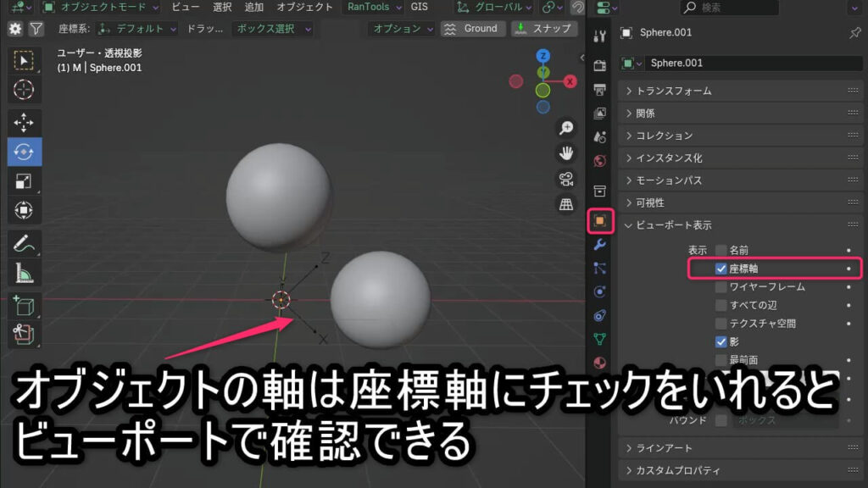Click the Ground button
Screen dimensions: 868x488
pyautogui.click(x=473, y=28)
